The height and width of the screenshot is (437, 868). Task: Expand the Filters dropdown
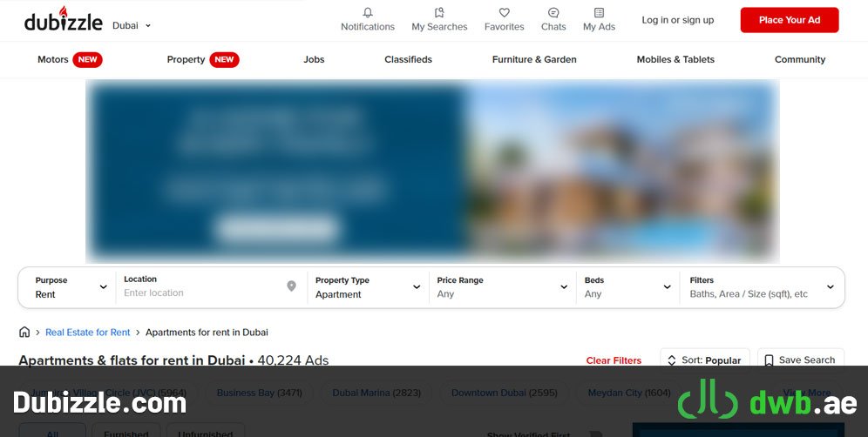(x=762, y=287)
